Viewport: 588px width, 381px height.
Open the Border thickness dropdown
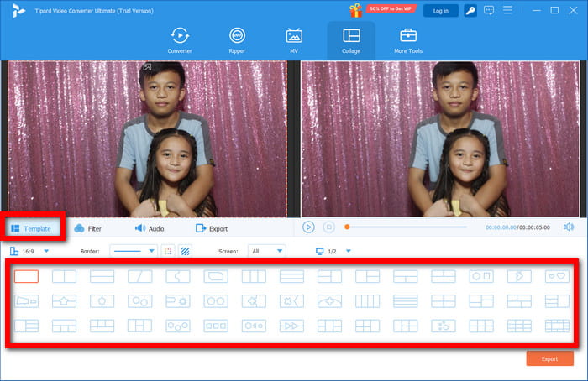[134, 251]
